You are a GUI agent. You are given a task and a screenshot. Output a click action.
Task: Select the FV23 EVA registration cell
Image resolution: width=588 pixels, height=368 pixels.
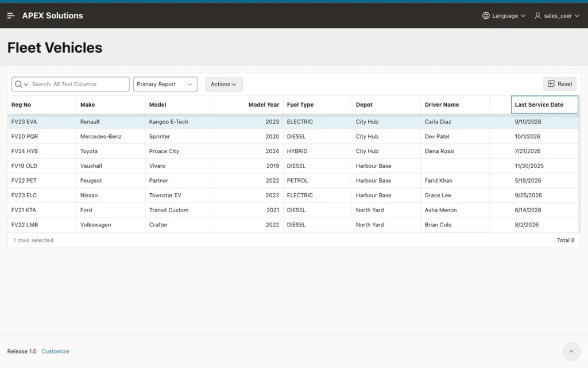(x=42, y=122)
